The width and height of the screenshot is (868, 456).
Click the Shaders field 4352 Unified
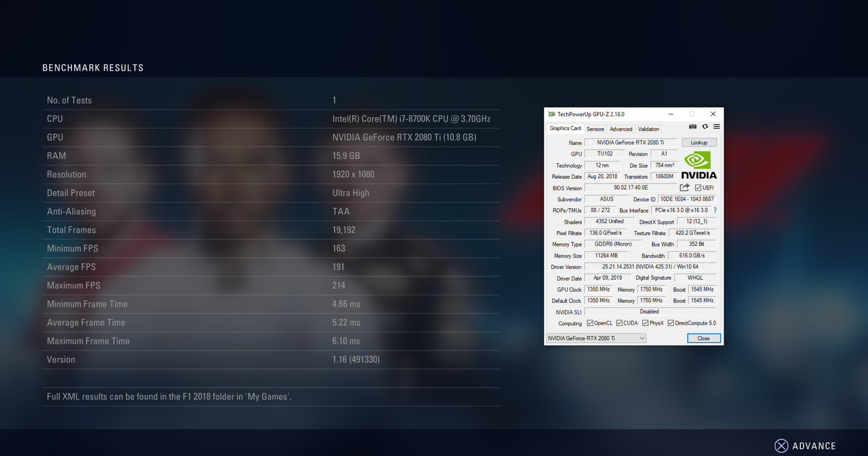tap(610, 222)
